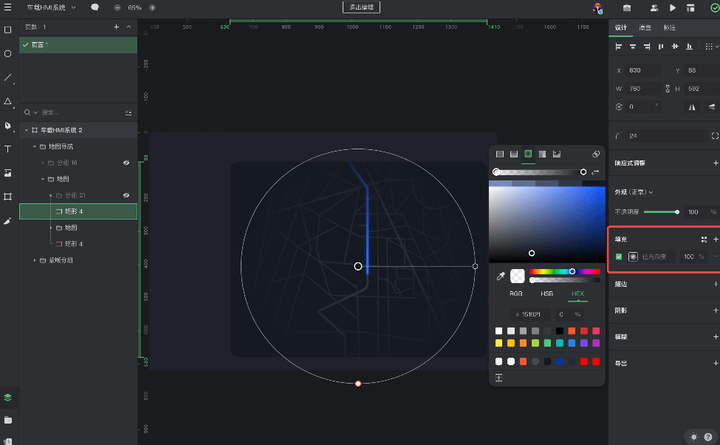Choose the image fill type
The image size is (720, 445).
(x=557, y=154)
